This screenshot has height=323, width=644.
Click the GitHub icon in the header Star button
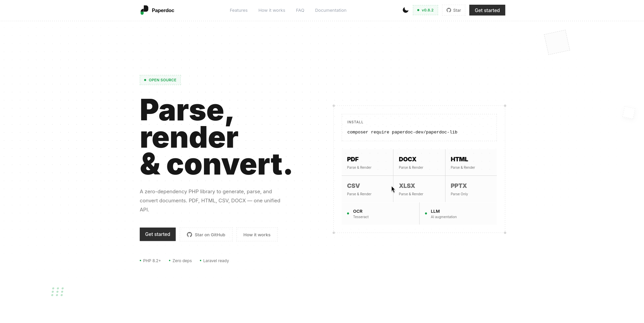pos(448,10)
